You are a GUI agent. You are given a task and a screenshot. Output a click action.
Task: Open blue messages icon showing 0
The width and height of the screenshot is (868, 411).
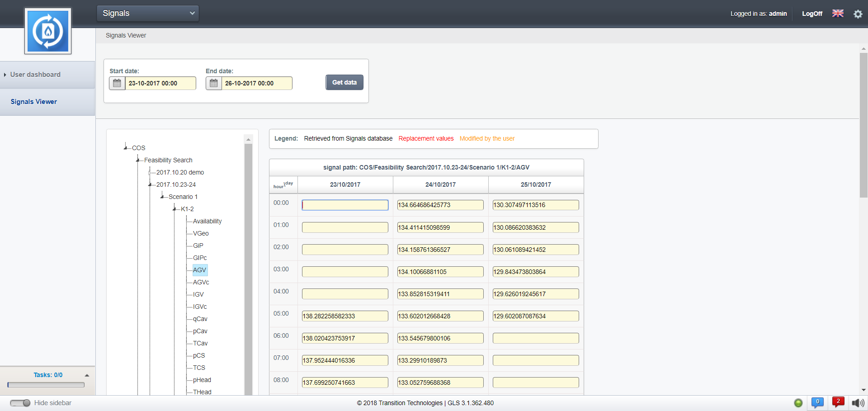[x=817, y=402]
